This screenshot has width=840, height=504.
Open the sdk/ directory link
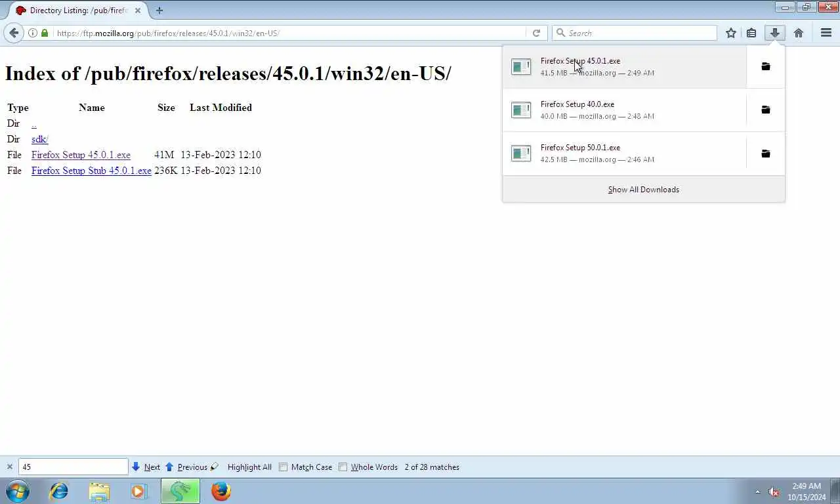40,139
